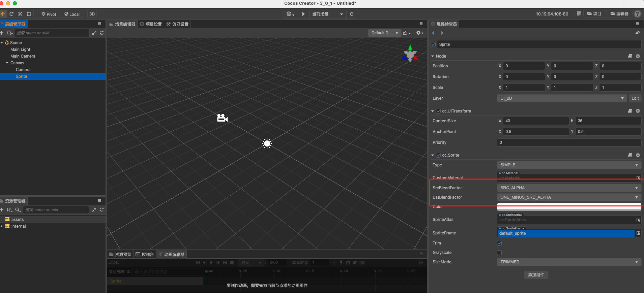Open the 资源预览 tab
The width and height of the screenshot is (644, 293).
[x=120, y=254]
